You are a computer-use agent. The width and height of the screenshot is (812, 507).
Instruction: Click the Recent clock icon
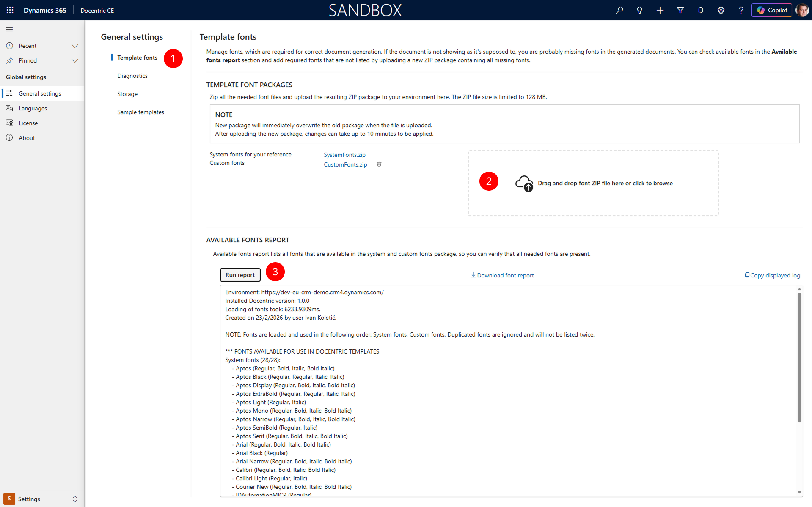pyautogui.click(x=9, y=46)
